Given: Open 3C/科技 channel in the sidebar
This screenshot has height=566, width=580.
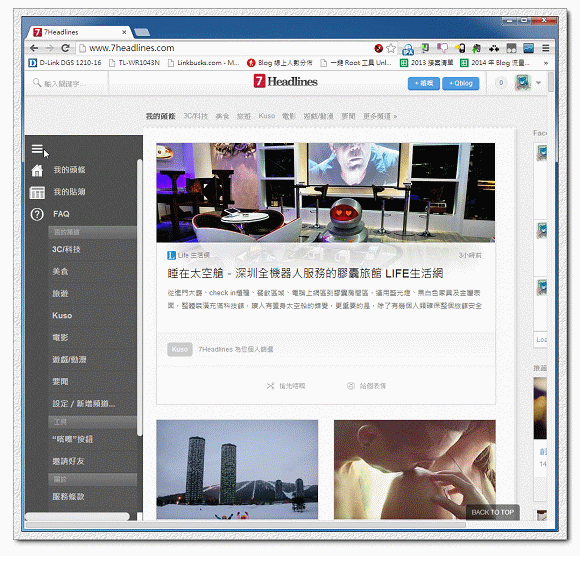Looking at the screenshot, I should click(66, 249).
